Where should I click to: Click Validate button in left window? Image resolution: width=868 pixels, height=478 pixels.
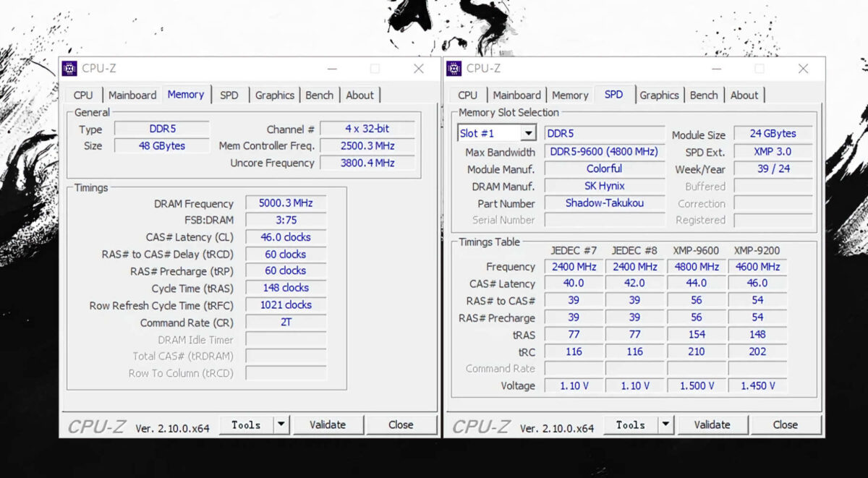[328, 424]
